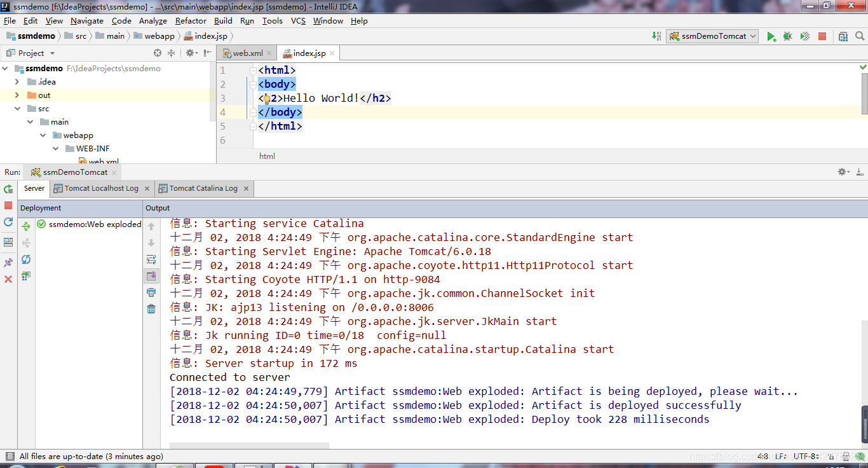The image size is (868, 468).
Task: Click html breadcrumb below editor
Action: 267,156
